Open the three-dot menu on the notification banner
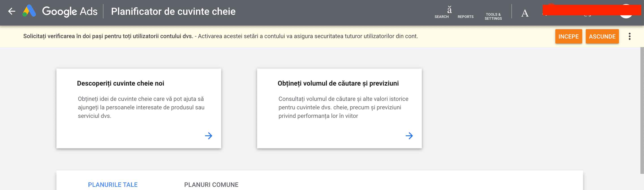This screenshot has height=190, width=644. [630, 36]
